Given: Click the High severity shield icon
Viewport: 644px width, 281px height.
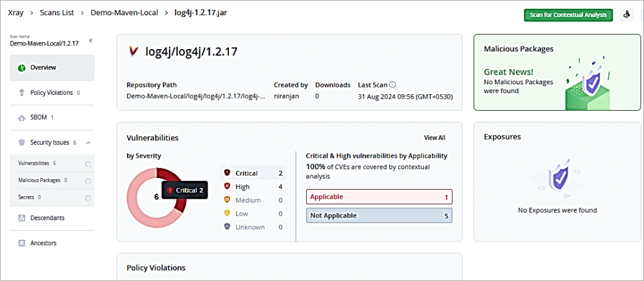Looking at the screenshot, I should point(226,187).
